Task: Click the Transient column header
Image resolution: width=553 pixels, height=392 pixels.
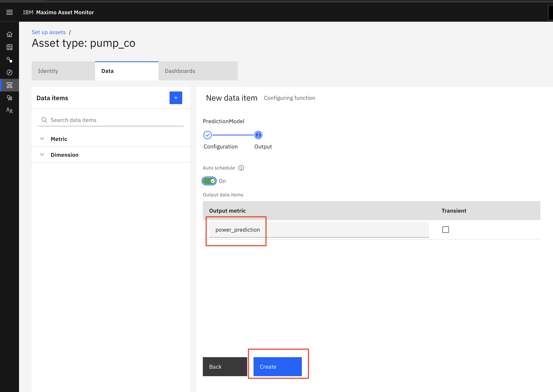Action: pos(454,211)
